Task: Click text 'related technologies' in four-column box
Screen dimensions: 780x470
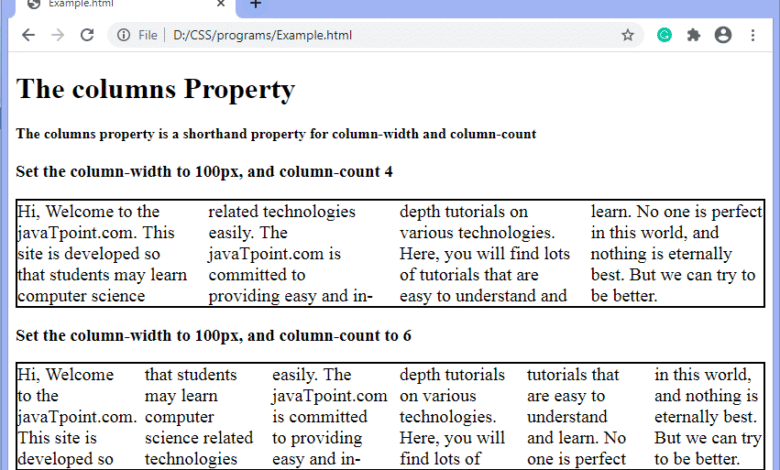Action: (282, 211)
